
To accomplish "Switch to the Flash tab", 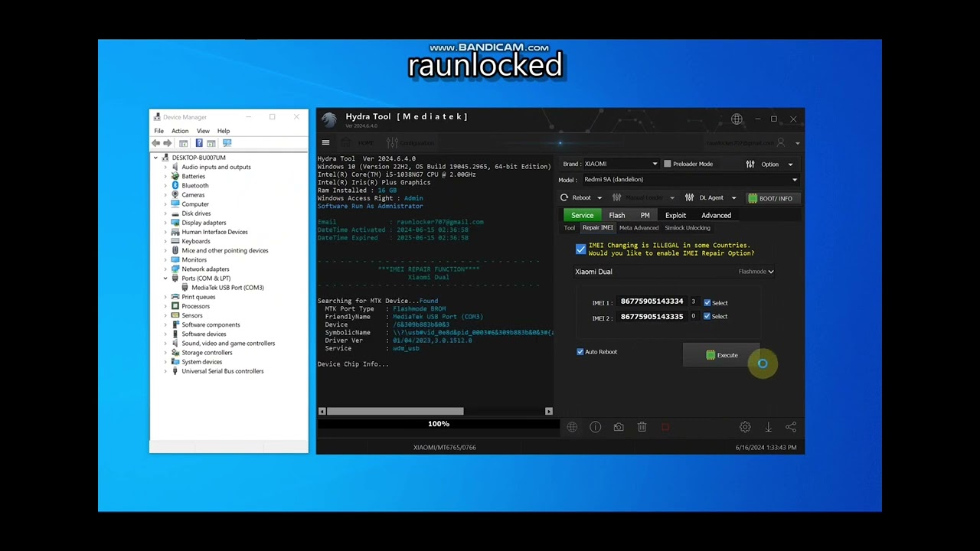I will (x=617, y=215).
